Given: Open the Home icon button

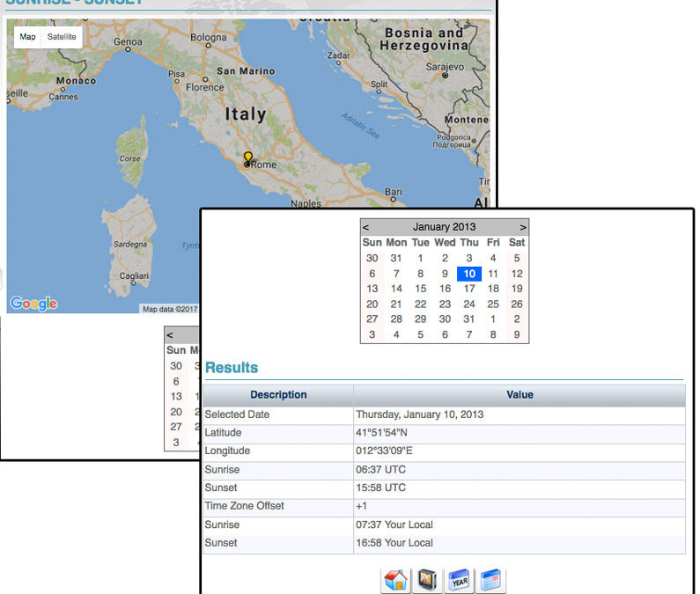Looking at the screenshot, I should coord(396,580).
